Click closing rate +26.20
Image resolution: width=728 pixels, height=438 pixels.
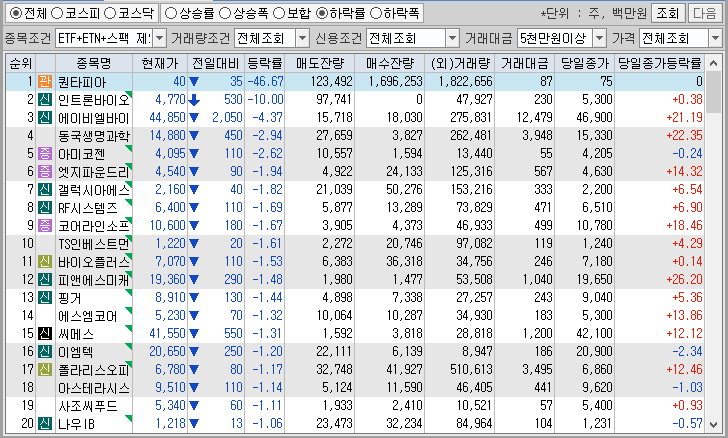click(x=684, y=280)
